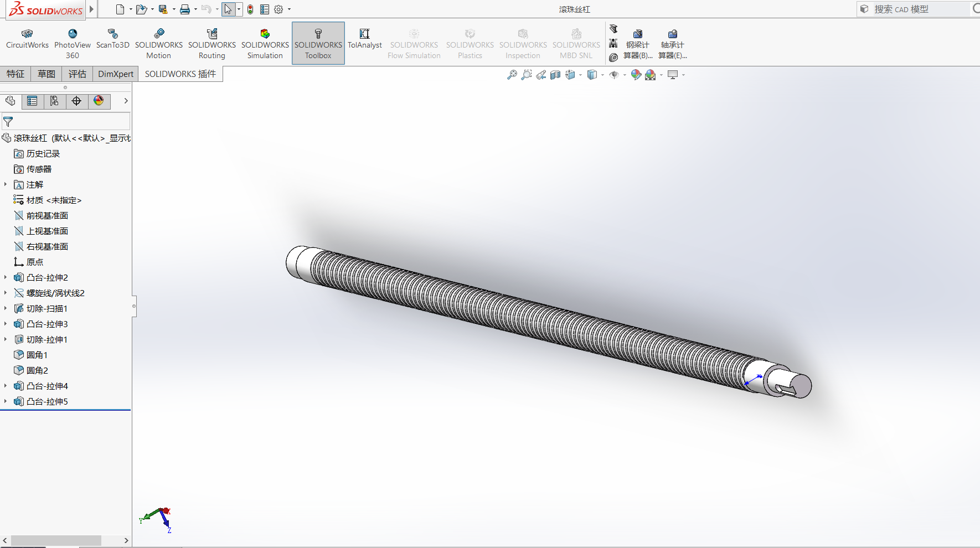Screen dimensions: 980x548
Task: Open the Hide/Show Items eye dropdown
Action: point(625,75)
